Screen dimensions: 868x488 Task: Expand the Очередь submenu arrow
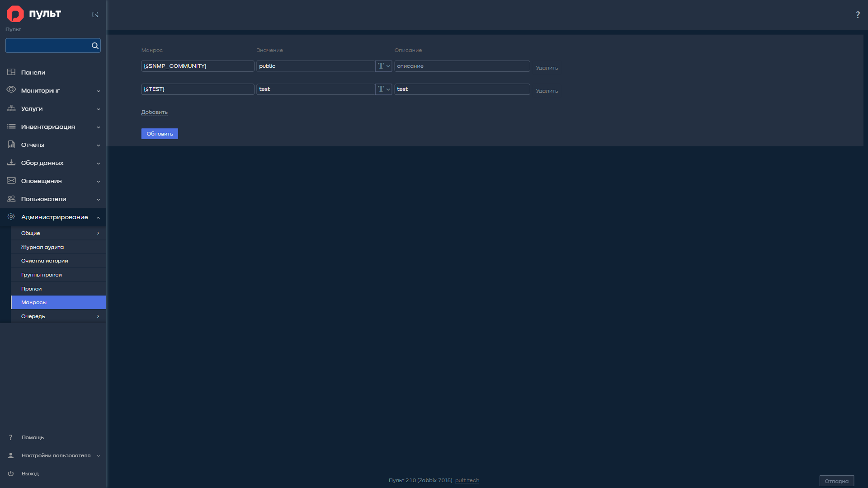(x=98, y=316)
